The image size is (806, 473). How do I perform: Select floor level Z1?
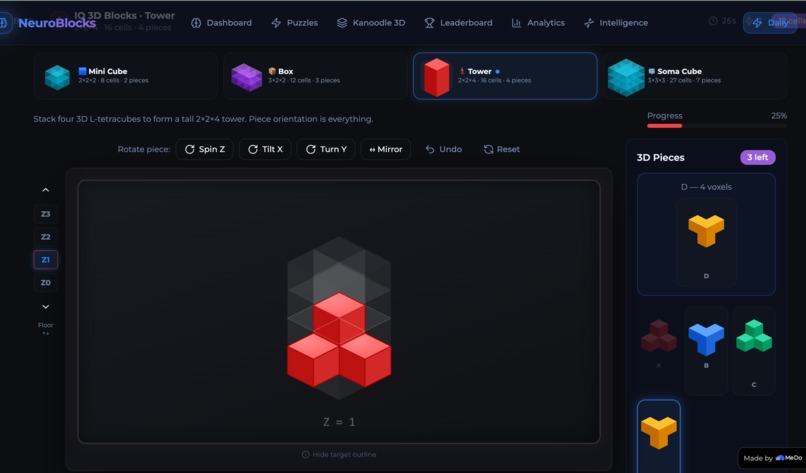pyautogui.click(x=46, y=260)
